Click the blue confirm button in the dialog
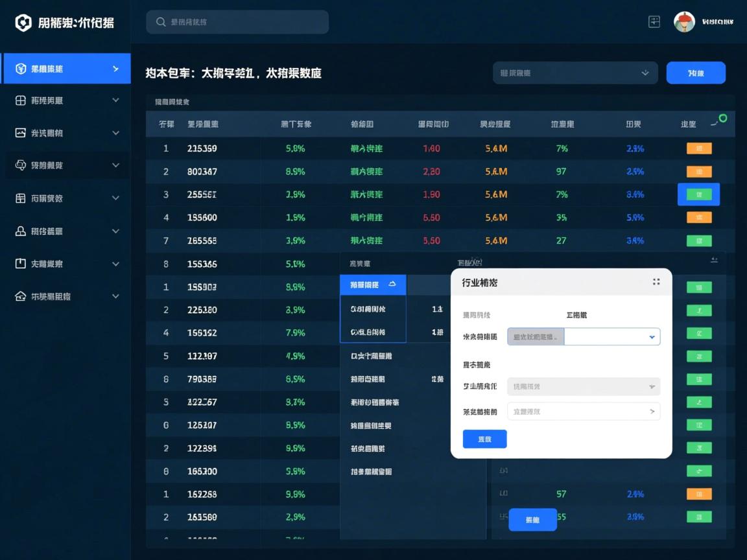 click(484, 439)
